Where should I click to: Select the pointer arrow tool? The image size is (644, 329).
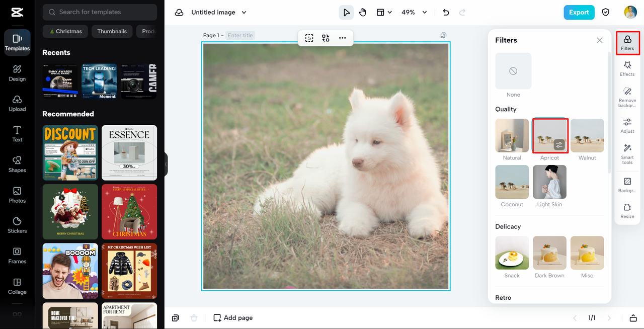pyautogui.click(x=346, y=13)
